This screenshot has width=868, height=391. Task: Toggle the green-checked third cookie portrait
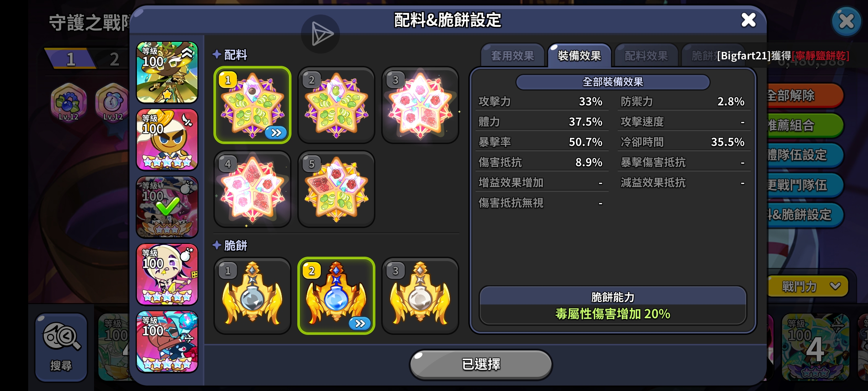click(167, 207)
